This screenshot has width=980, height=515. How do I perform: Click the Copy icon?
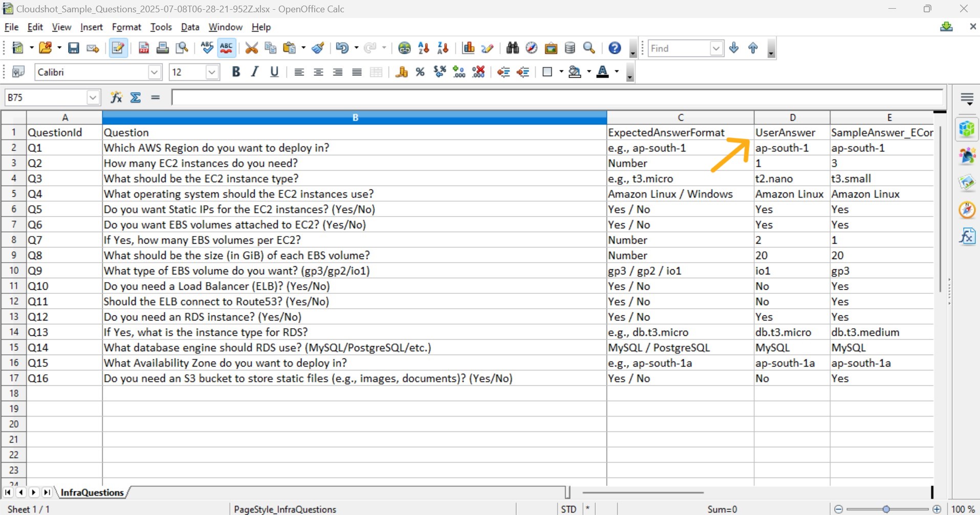tap(270, 48)
